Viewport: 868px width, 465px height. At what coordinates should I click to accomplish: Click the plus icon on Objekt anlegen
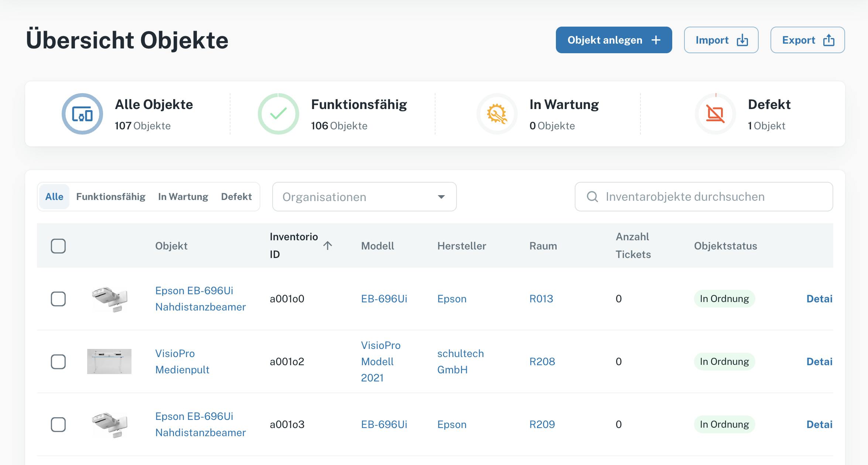click(656, 40)
